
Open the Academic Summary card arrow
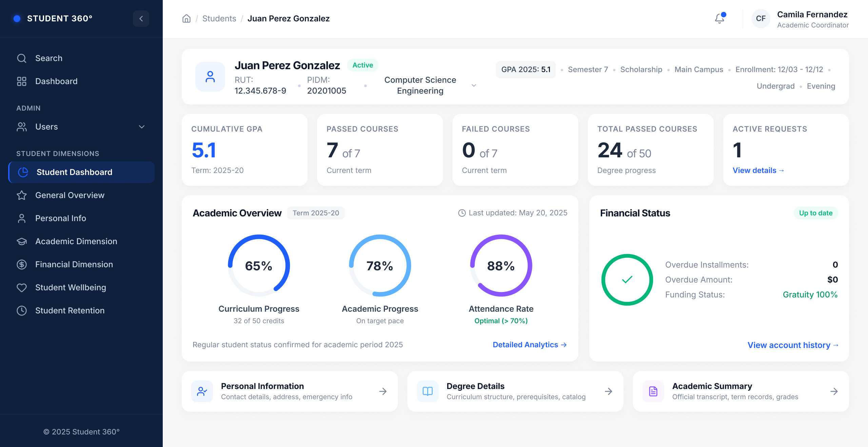click(834, 391)
